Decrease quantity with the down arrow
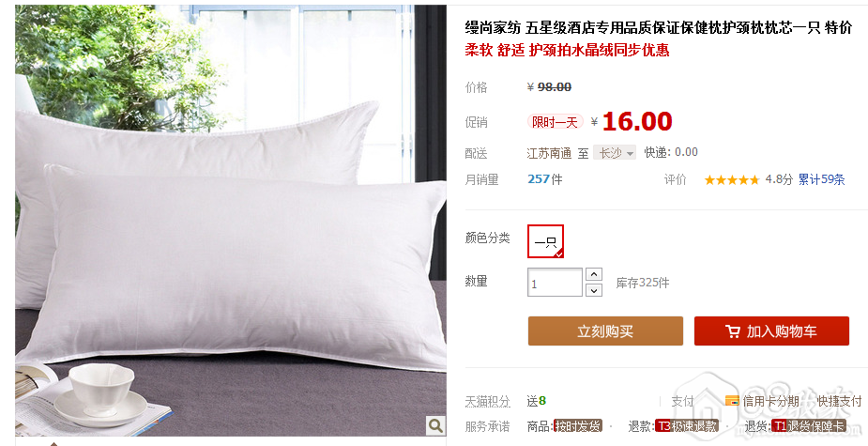868x446 pixels. (593, 290)
